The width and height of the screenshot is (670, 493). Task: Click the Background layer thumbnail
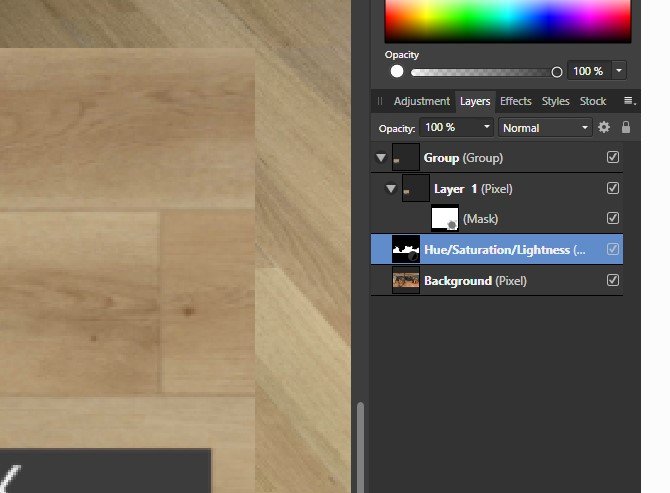click(406, 280)
